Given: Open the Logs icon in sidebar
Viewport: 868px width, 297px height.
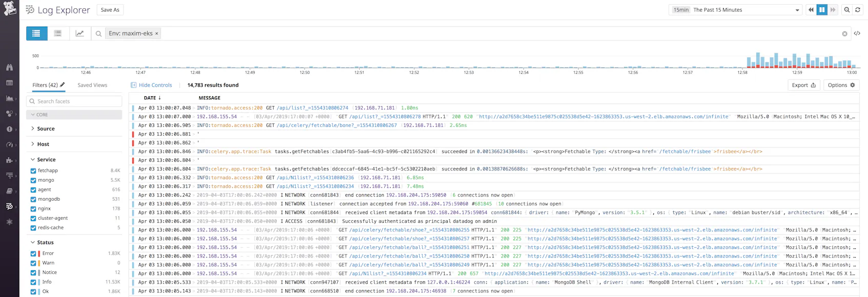Looking at the screenshot, I should click(9, 206).
